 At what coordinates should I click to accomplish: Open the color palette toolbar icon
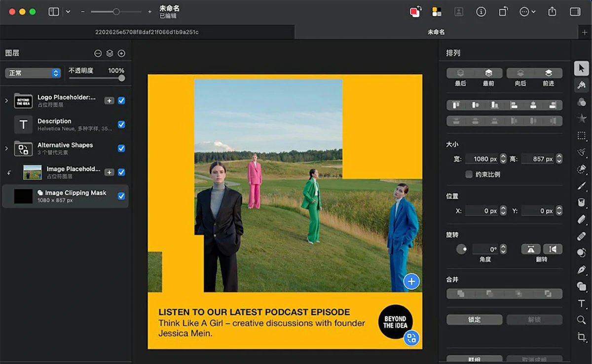point(437,11)
